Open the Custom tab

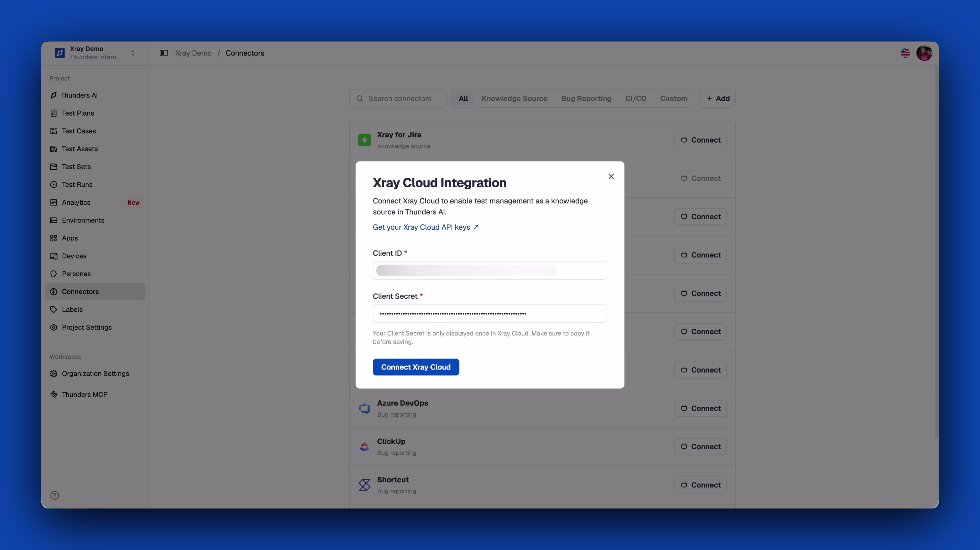tap(673, 99)
